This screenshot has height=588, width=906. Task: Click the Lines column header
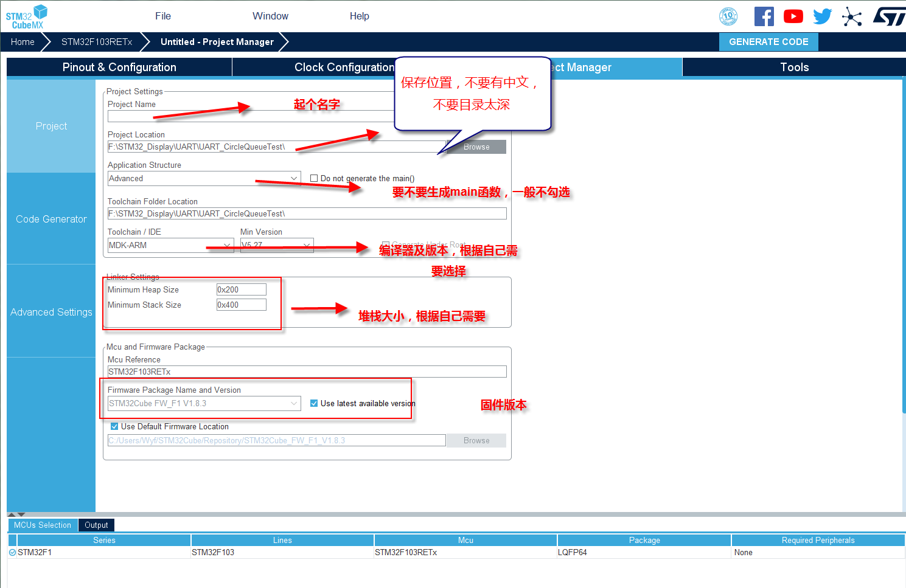282,540
